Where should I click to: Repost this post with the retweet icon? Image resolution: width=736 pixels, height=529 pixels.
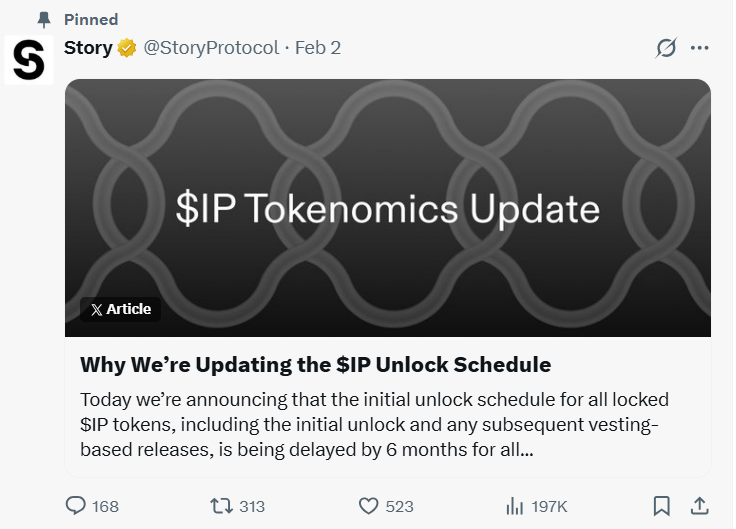[222, 506]
